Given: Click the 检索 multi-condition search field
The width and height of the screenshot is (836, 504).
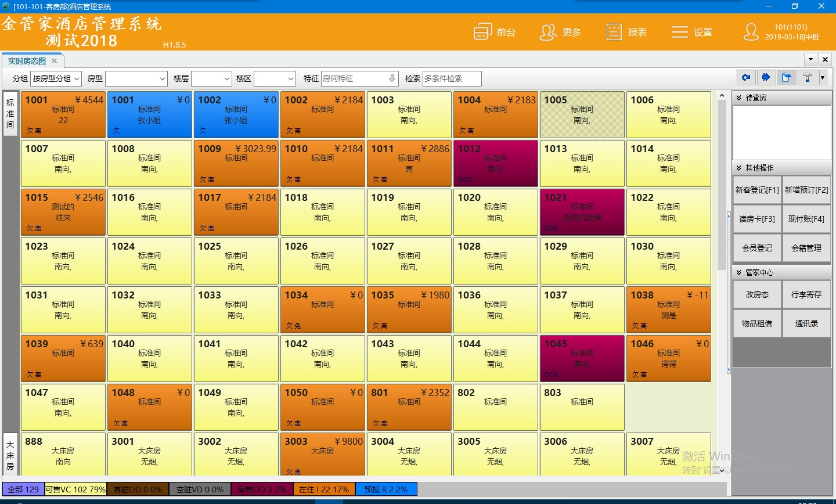Looking at the screenshot, I should click(x=452, y=78).
